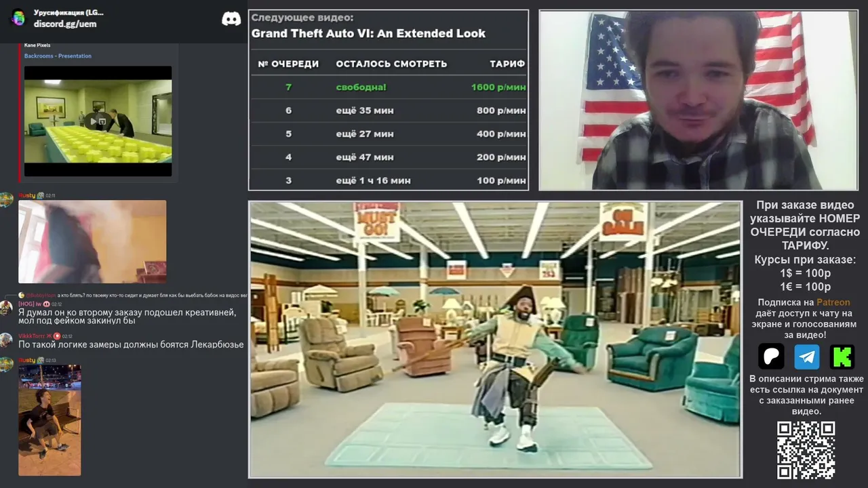Image resolution: width=868 pixels, height=488 pixels.
Task: Select queue number 6 cell
Action: pyautogui.click(x=289, y=110)
